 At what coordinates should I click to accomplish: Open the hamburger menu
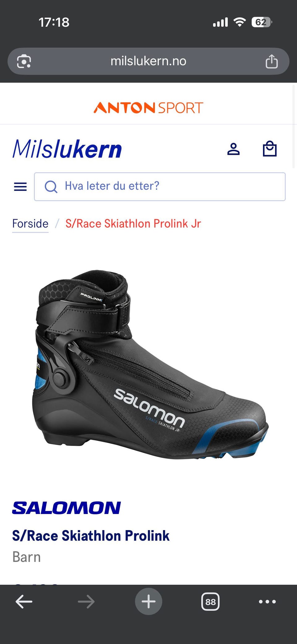click(x=20, y=187)
